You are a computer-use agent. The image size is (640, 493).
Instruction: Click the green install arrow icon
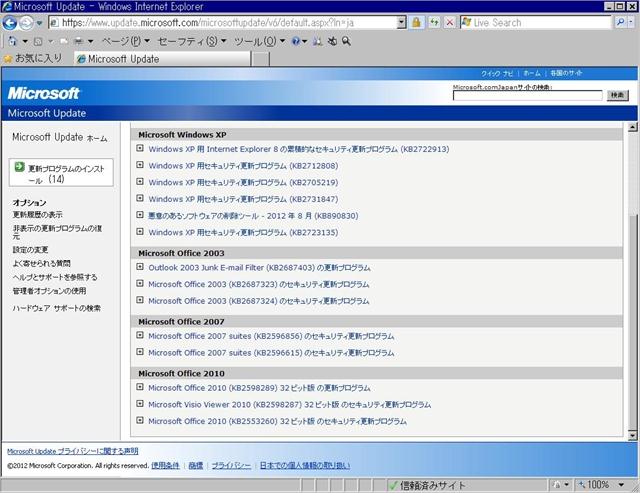click(19, 167)
